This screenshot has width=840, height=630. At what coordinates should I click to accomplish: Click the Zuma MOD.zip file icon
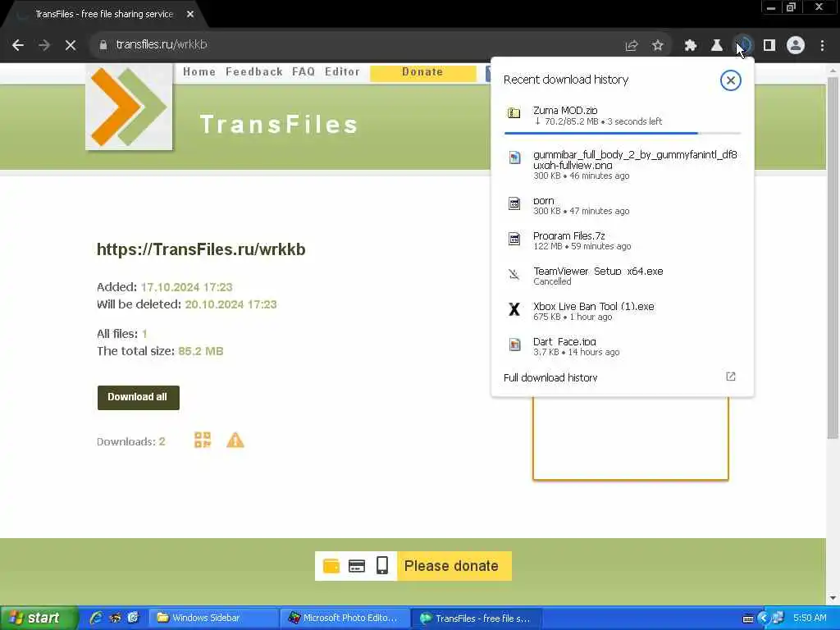coord(514,112)
